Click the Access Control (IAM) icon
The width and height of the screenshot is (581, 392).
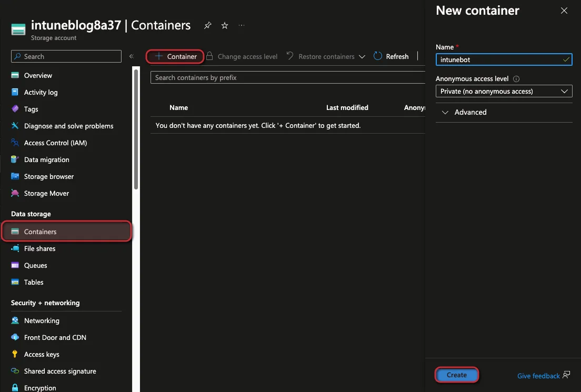click(x=15, y=142)
